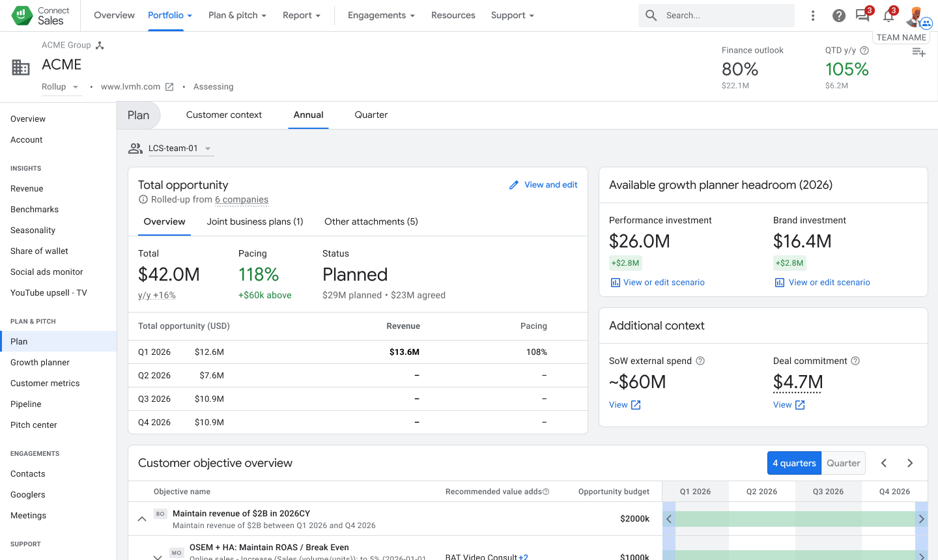Open the Rollup dropdown
The width and height of the screenshot is (938, 560).
coord(61,87)
